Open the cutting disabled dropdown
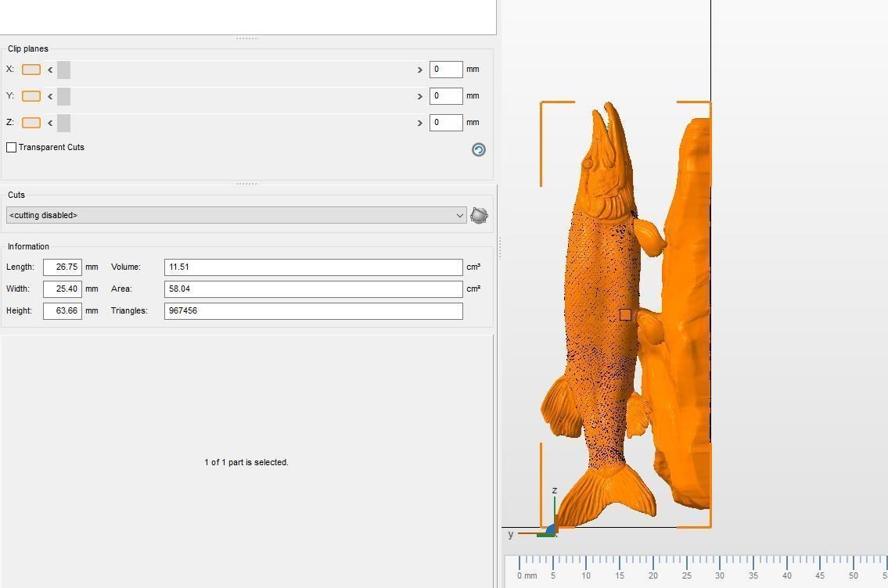This screenshot has height=588, width=888. 236,215
